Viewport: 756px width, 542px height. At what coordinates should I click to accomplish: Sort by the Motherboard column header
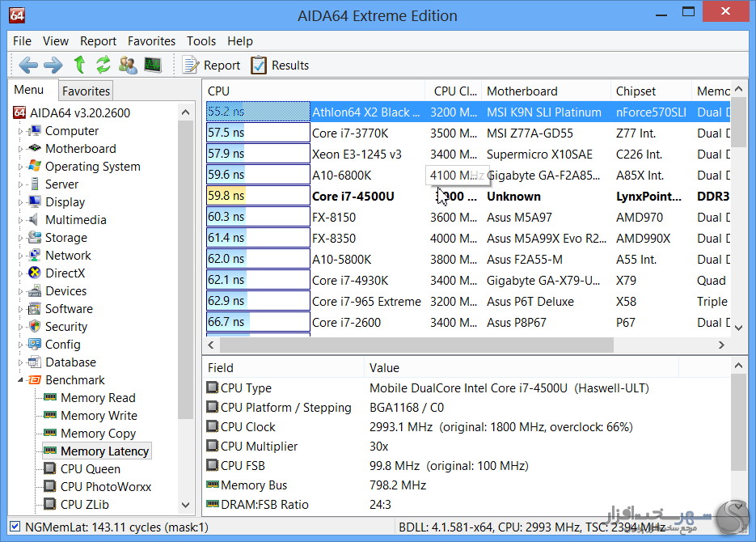[522, 91]
